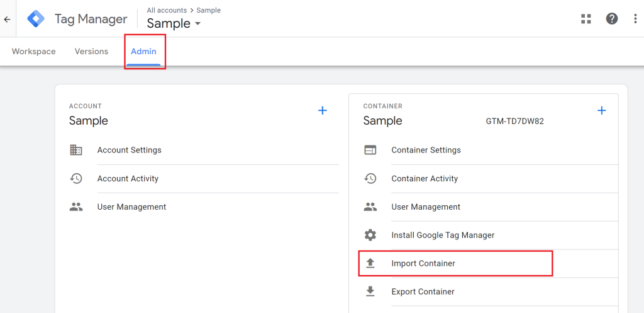Click the Account Activity history icon
This screenshot has width=644, height=313.
pyautogui.click(x=76, y=178)
